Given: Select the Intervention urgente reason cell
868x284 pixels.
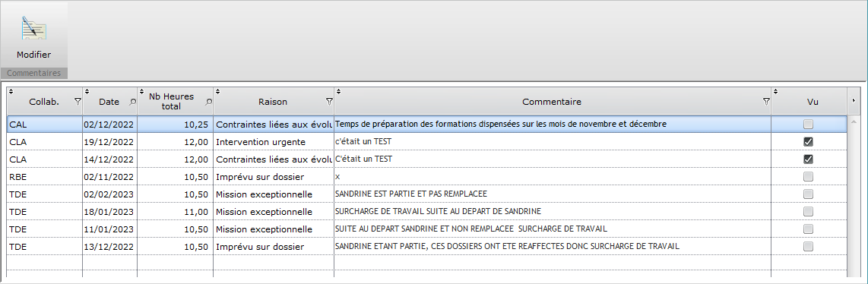Looking at the screenshot, I should point(274,142).
